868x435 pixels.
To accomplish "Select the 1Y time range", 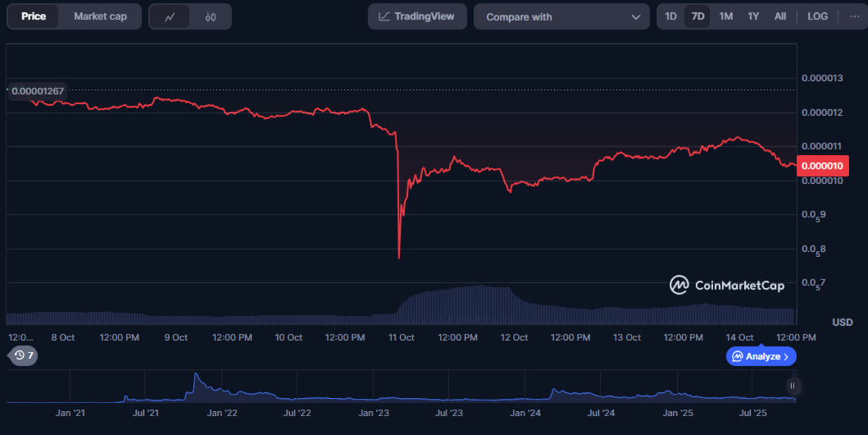I will (x=754, y=16).
